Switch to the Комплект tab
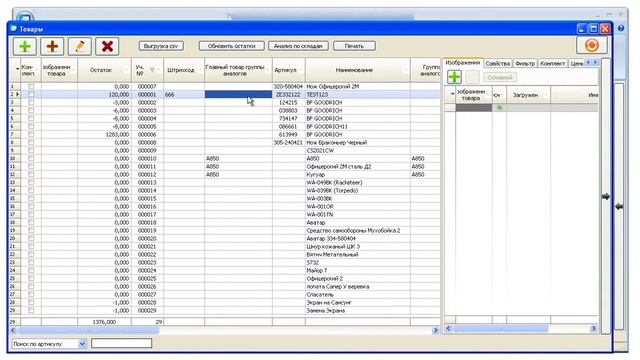Viewport: 640px width, 360px height. click(552, 64)
